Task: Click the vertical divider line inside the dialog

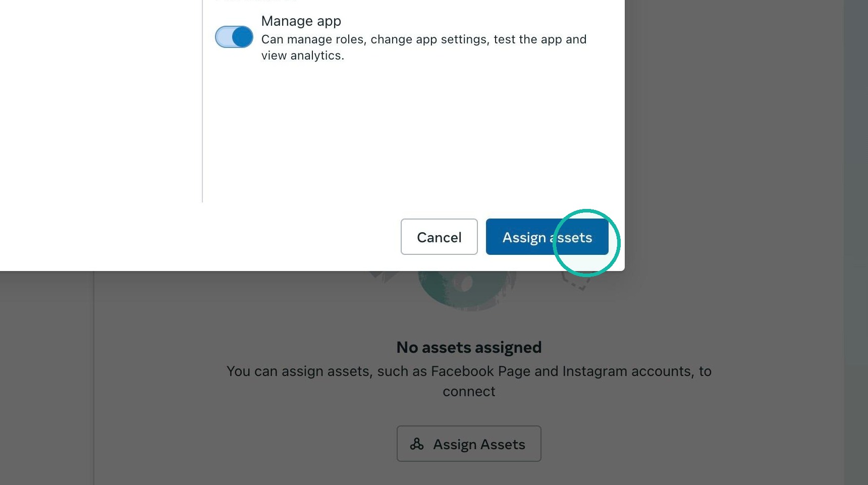Action: (x=202, y=101)
